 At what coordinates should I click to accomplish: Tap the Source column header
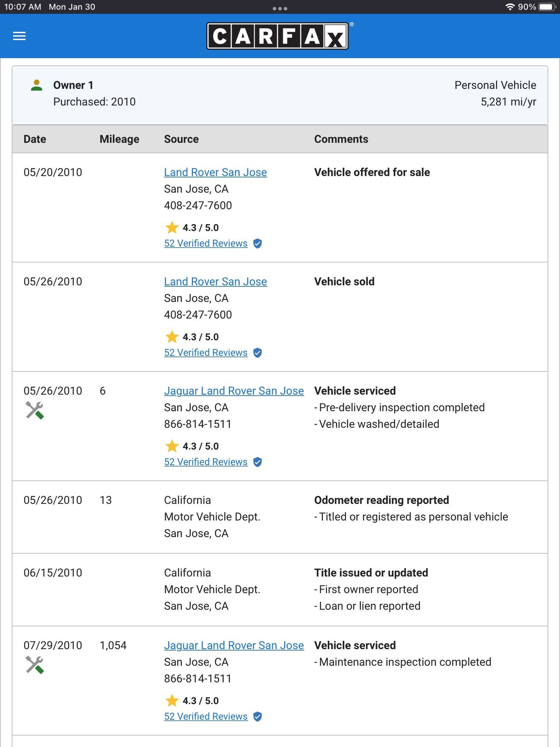(181, 139)
